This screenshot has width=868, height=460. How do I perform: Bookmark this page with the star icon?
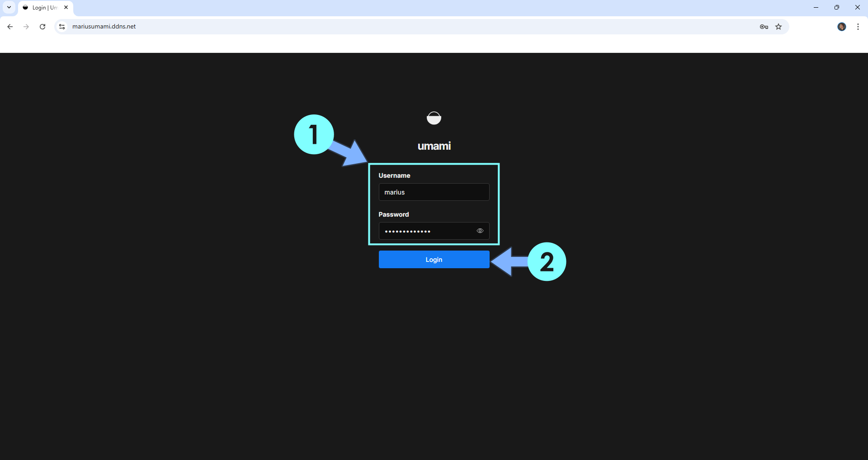(778, 27)
